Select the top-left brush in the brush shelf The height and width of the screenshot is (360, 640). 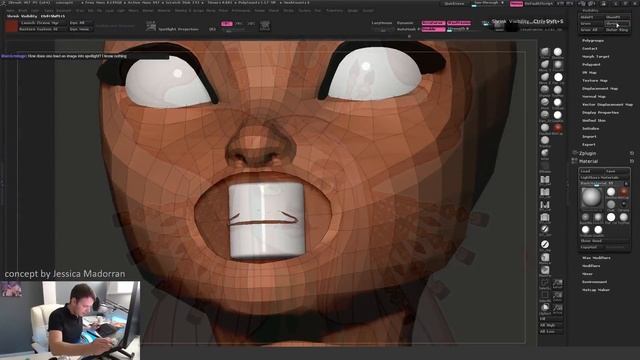(545, 52)
